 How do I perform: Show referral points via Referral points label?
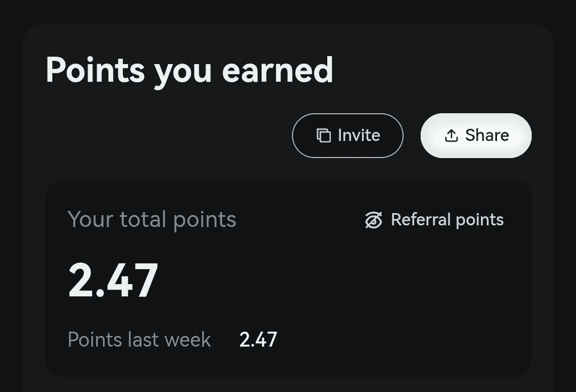(x=447, y=219)
